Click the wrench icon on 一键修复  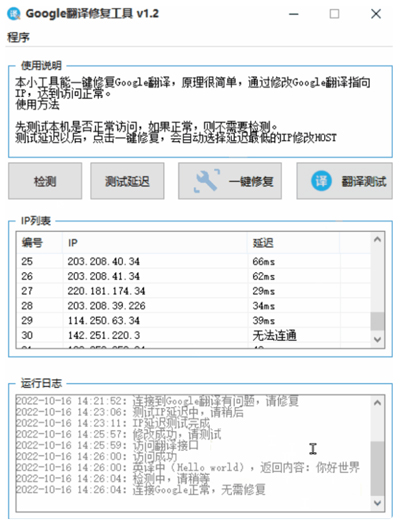click(x=207, y=181)
